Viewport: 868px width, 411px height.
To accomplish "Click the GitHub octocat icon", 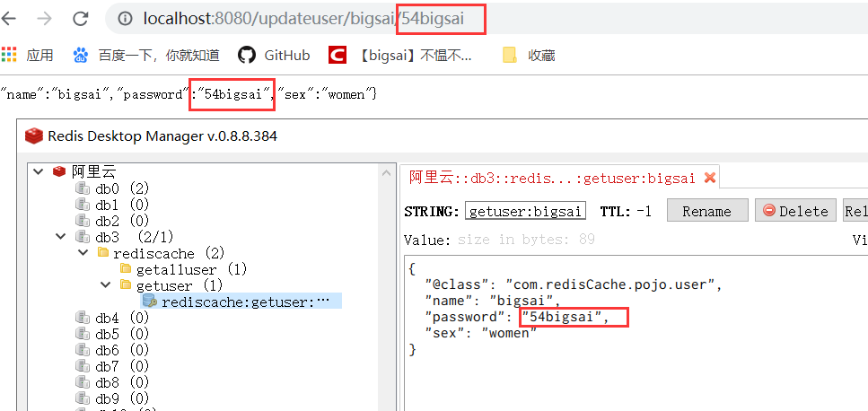I will point(247,55).
